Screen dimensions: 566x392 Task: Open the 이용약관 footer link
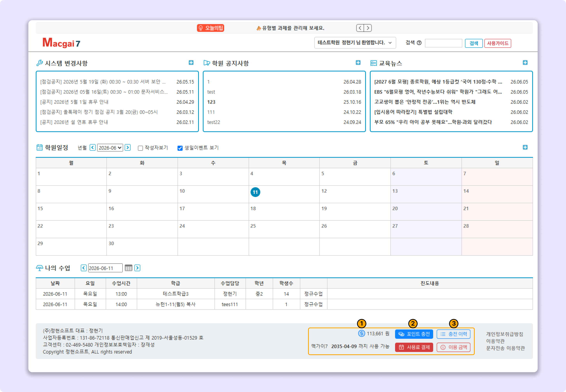495,341
